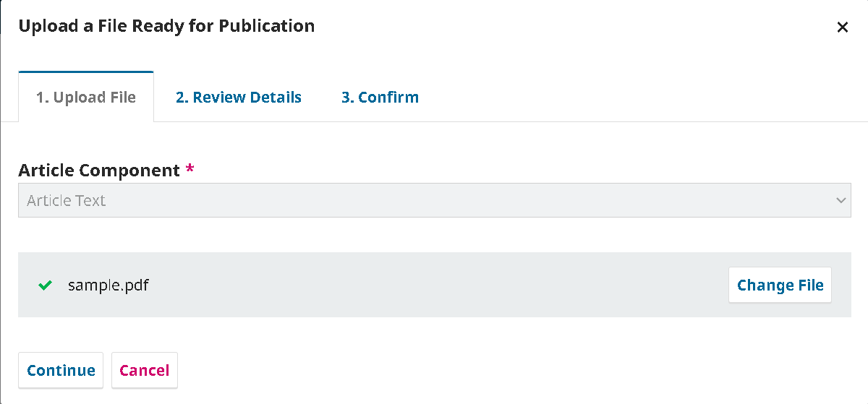868x404 pixels.
Task: Click the green checkmark next to sample.pdf
Action: [45, 285]
